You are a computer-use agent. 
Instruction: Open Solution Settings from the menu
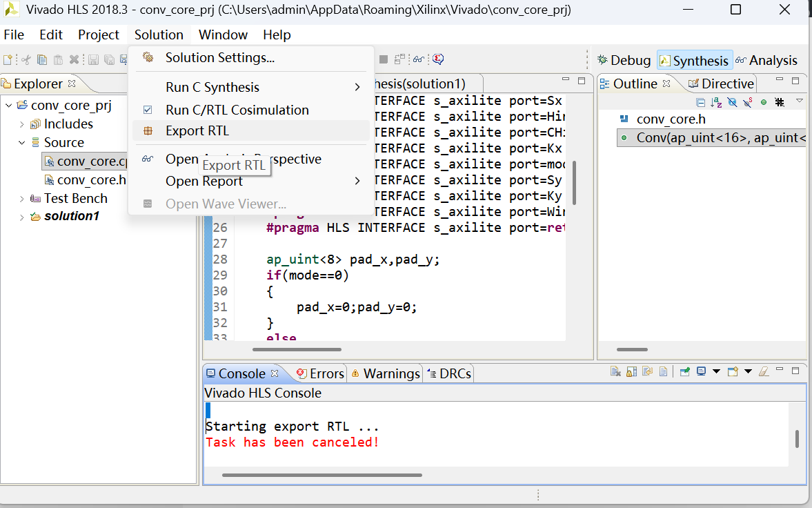click(x=251, y=57)
